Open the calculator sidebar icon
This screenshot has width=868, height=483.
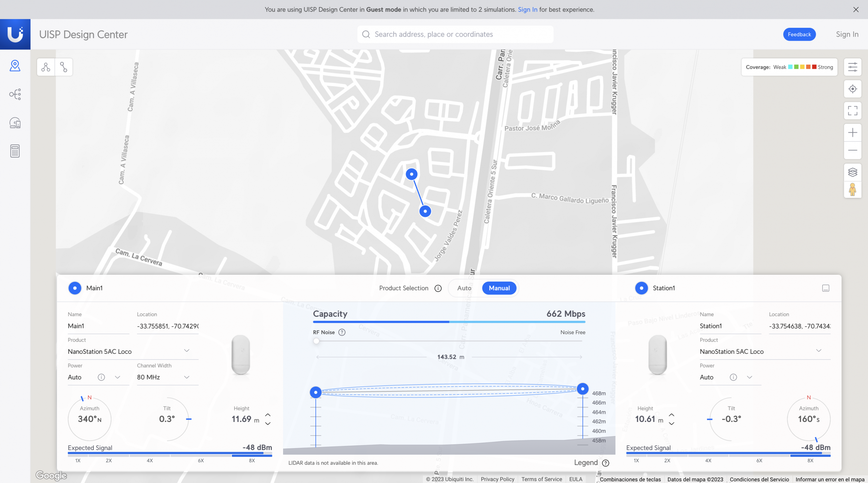[15, 151]
